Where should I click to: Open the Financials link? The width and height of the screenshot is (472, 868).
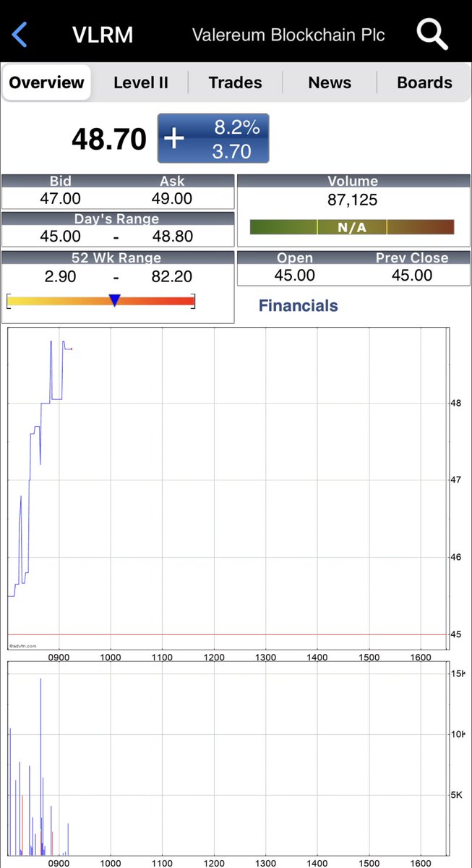(298, 306)
